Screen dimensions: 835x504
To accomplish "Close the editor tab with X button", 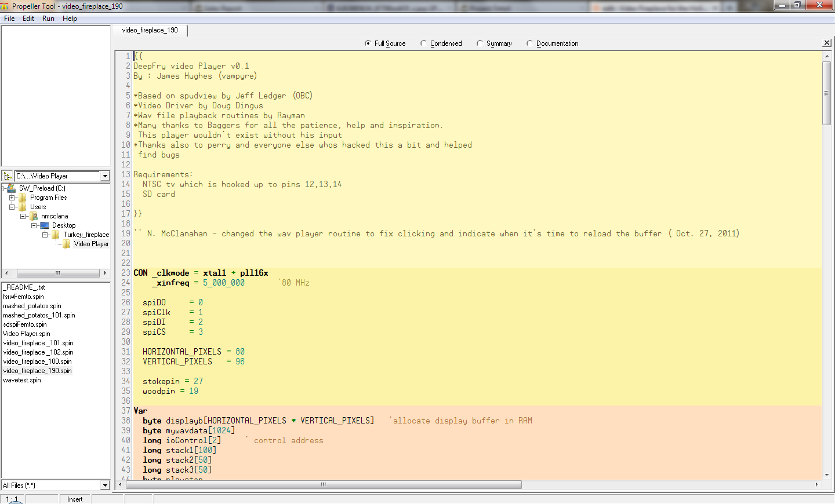I will click(x=827, y=43).
